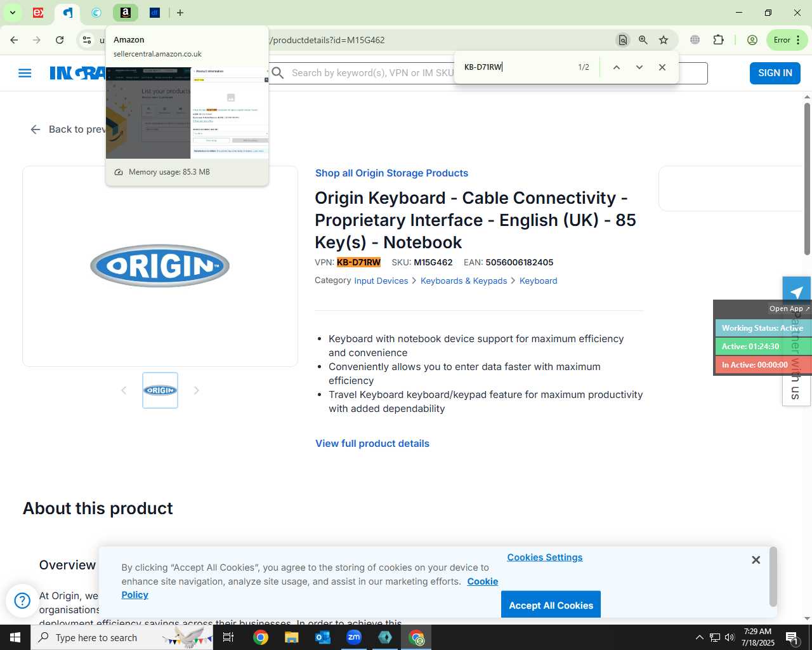The image size is (812, 650).
Task: Show hidden system tray icons
Action: [x=699, y=637]
